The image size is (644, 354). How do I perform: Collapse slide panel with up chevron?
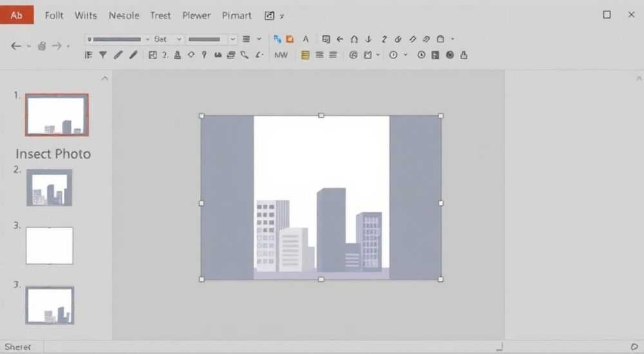pyautogui.click(x=105, y=78)
